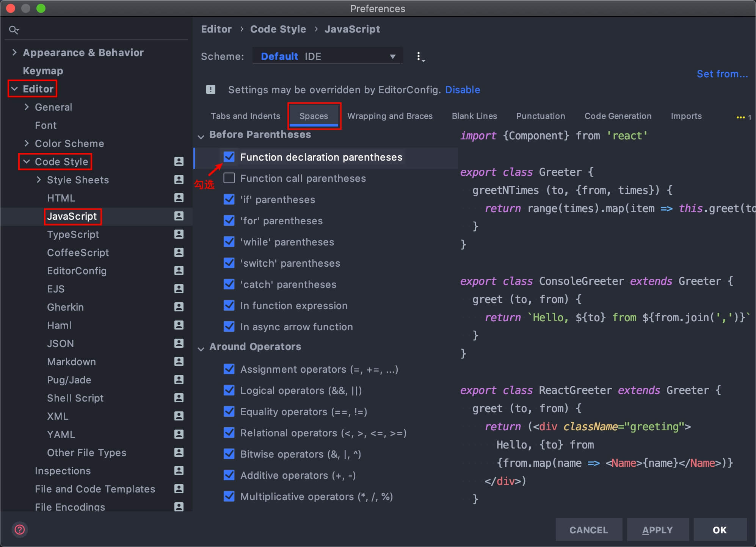This screenshot has height=547, width=756.
Task: Click project-level icon beside Code Style
Action: 179,162
